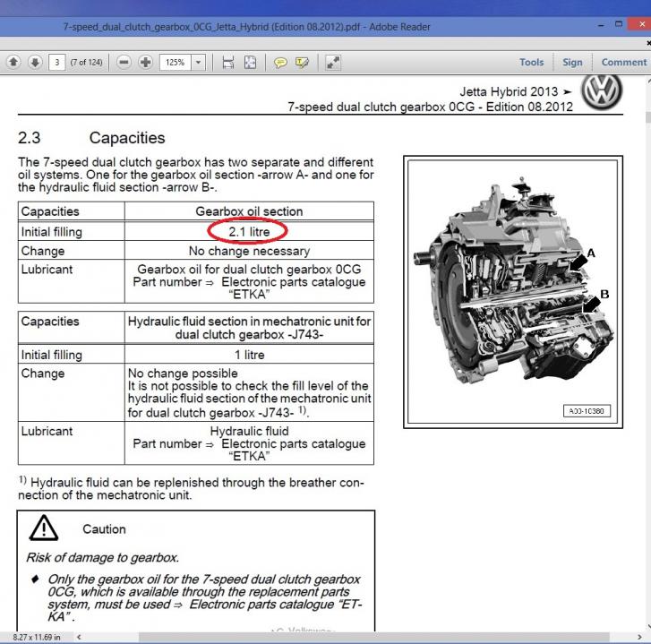Zoom in with the plus icon
The width and height of the screenshot is (651, 644).
click(145, 63)
